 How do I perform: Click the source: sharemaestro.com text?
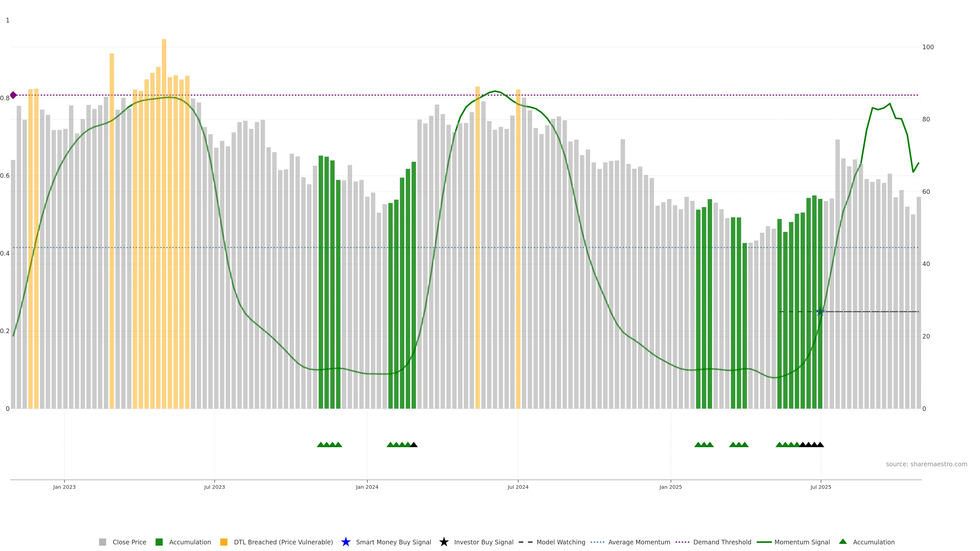pos(926,464)
